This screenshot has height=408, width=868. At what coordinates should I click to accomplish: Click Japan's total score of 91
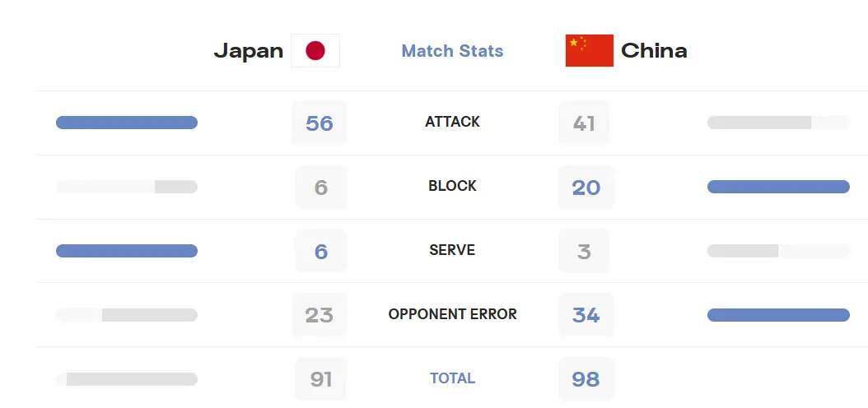pos(321,379)
